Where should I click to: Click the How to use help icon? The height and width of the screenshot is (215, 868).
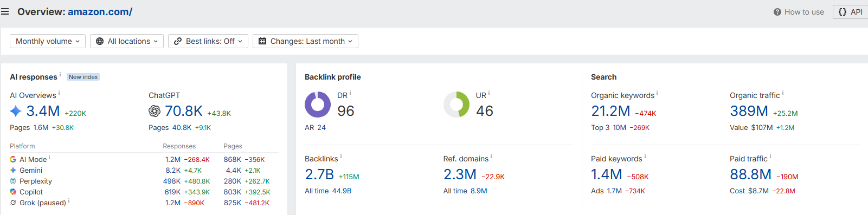[777, 12]
